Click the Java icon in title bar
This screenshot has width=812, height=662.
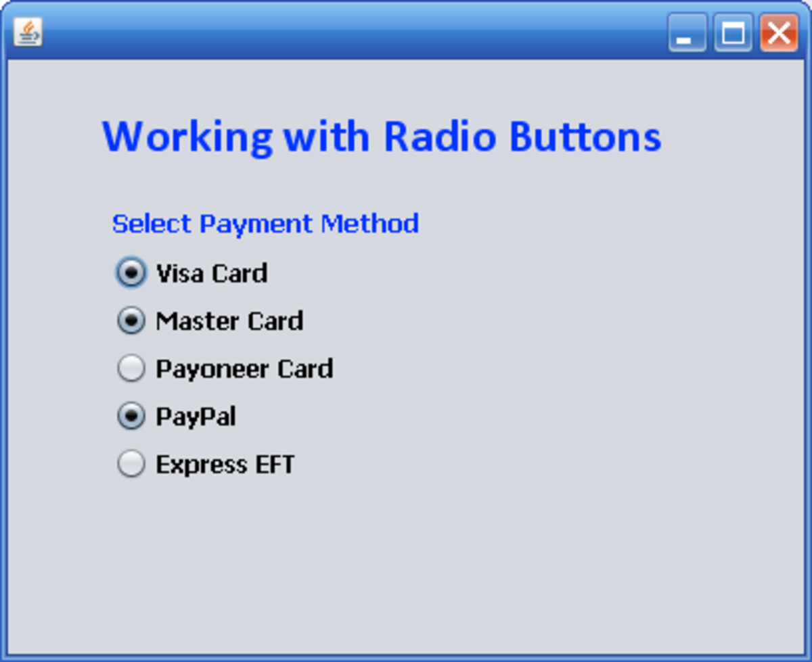[x=28, y=32]
